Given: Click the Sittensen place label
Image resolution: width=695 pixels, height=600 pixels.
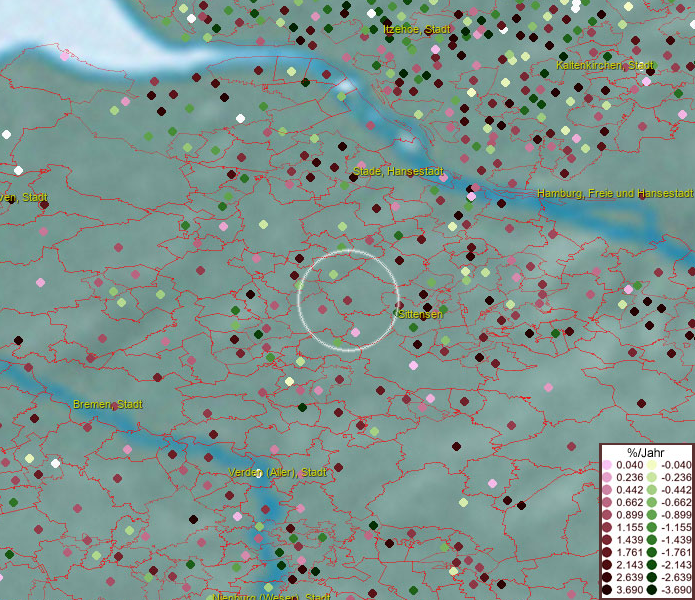Looking at the screenshot, I should 420,314.
